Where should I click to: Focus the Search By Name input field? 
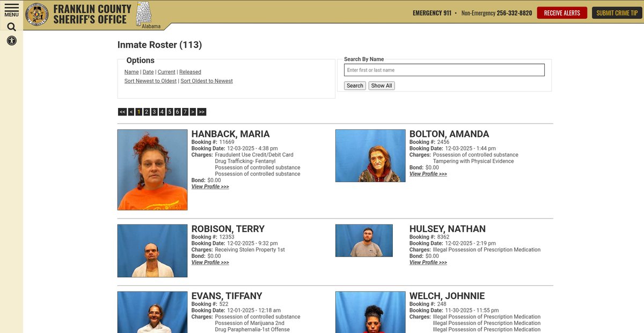pos(444,70)
